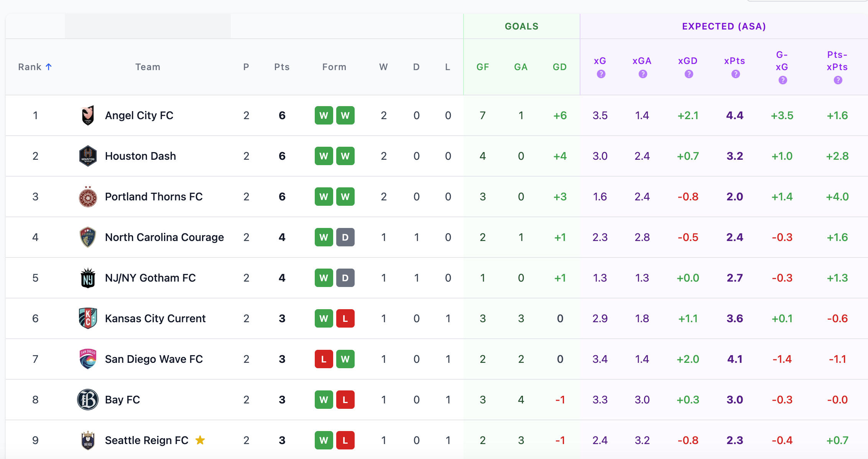Sort the table by Pts column
The width and height of the screenshot is (868, 459).
tap(282, 67)
